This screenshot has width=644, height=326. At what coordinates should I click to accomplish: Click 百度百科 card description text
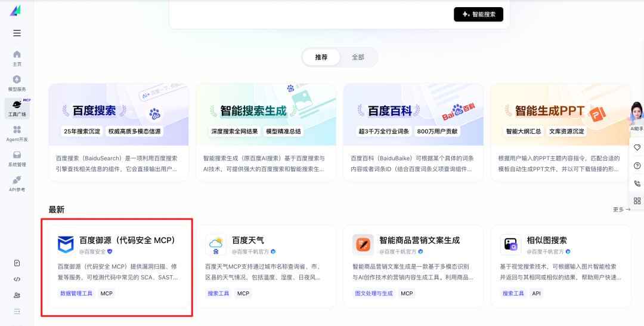pyautogui.click(x=413, y=164)
